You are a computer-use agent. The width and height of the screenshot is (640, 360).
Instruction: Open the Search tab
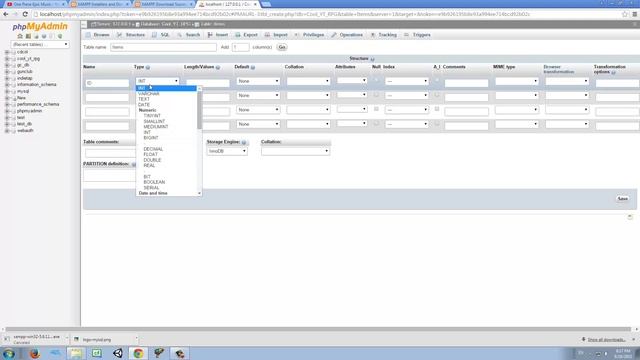click(189, 35)
